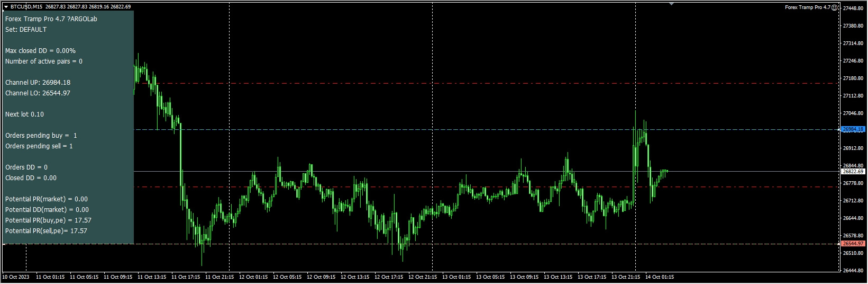The width and height of the screenshot is (868, 284).
Task: Click the Next lot 0.10 text
Action: point(24,114)
